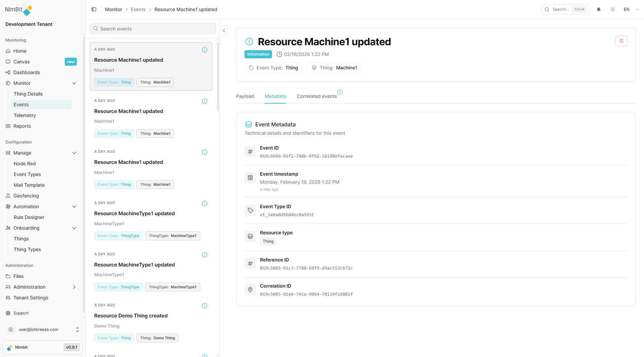Toggle light/dark theme using the sun icon
Viewport: 644px width, 357px height.
(x=613, y=9)
